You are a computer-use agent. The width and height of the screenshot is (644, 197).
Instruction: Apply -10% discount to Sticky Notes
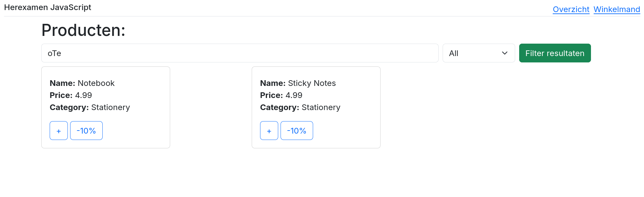pyautogui.click(x=297, y=131)
